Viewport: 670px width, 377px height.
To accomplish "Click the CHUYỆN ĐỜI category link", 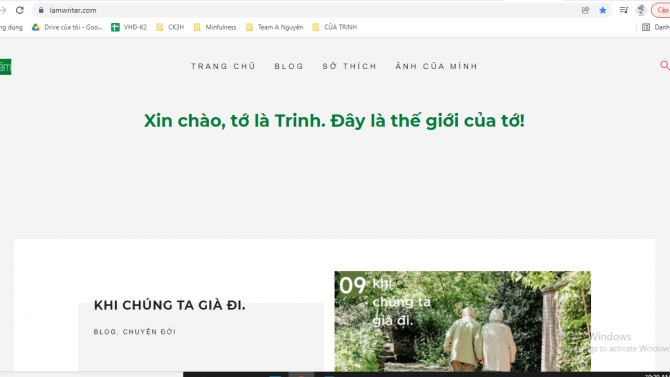I will pyautogui.click(x=150, y=332).
